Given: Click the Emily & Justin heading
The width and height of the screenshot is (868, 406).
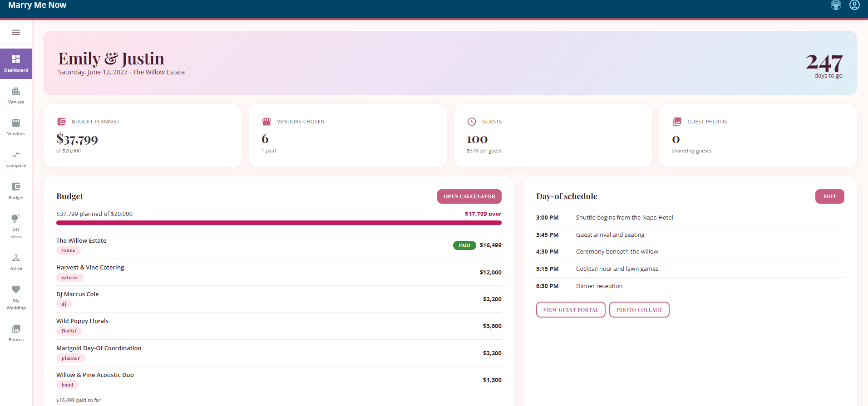Looking at the screenshot, I should (x=111, y=59).
